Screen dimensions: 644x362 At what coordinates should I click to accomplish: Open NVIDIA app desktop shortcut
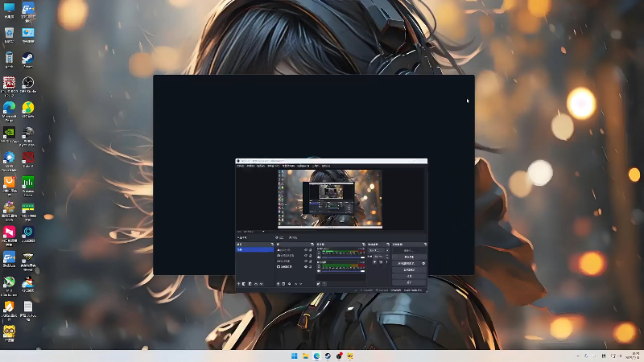point(9,134)
